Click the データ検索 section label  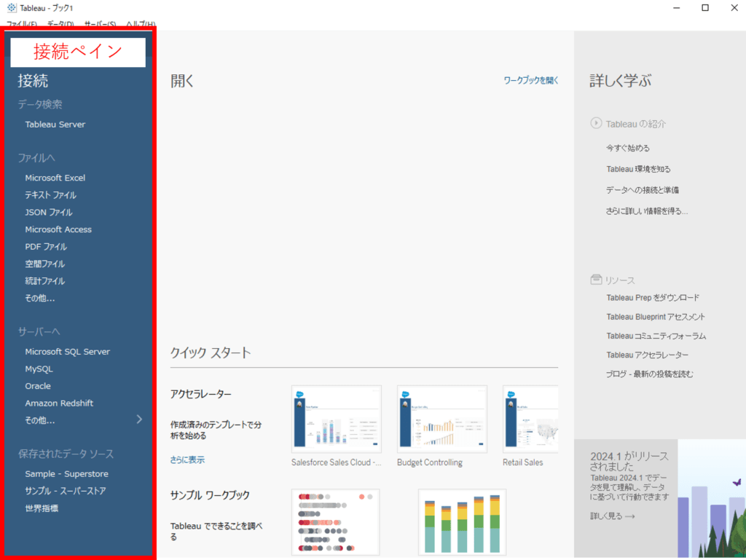(x=40, y=104)
